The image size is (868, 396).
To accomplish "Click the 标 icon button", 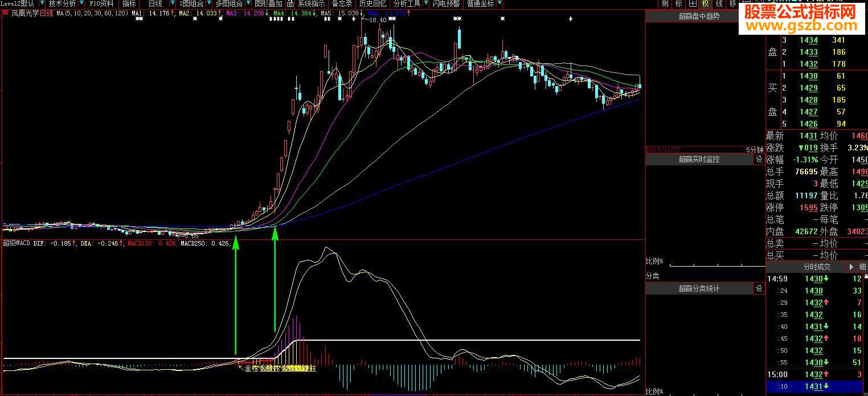I will [x=678, y=3].
